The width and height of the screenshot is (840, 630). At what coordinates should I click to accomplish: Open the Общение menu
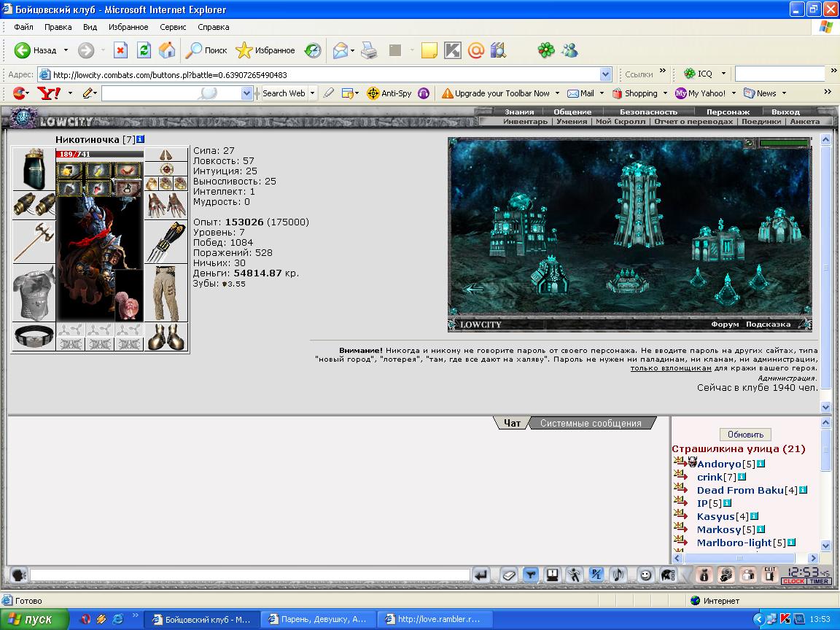click(x=572, y=112)
